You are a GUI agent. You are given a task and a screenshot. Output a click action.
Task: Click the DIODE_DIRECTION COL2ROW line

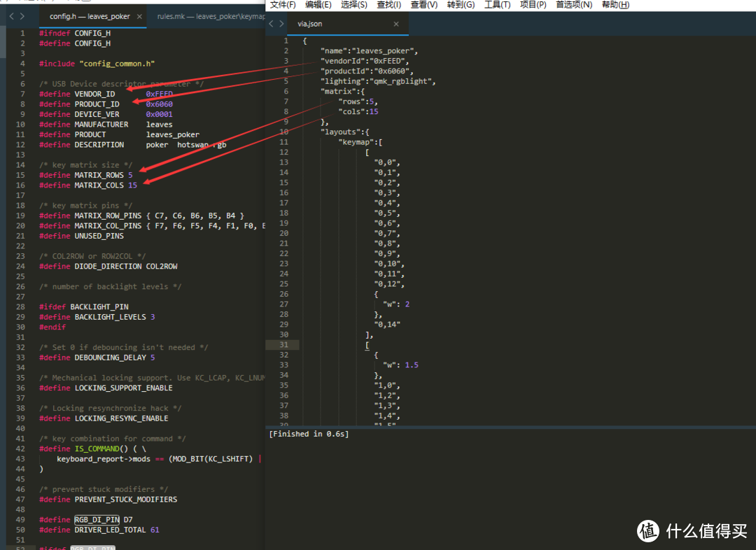108,266
